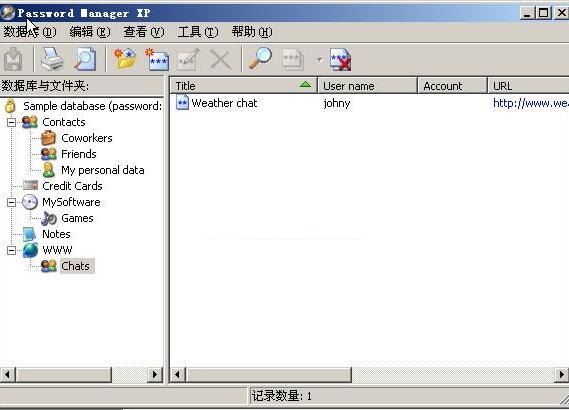Click the johny user name cell
Viewport: 569px width, 410px height.
coord(336,103)
